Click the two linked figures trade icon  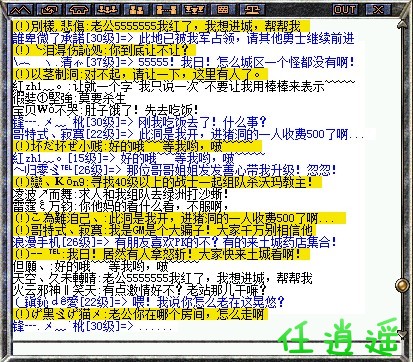[165, 9]
